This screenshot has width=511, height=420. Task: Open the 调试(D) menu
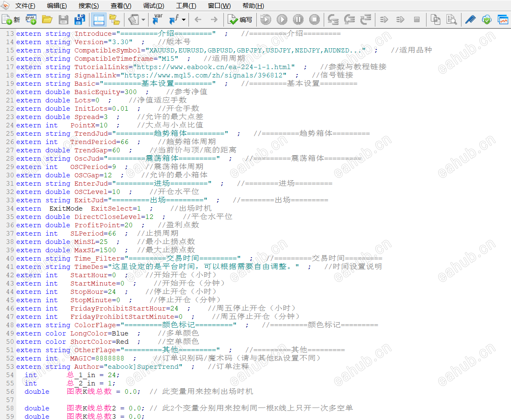pos(154,6)
